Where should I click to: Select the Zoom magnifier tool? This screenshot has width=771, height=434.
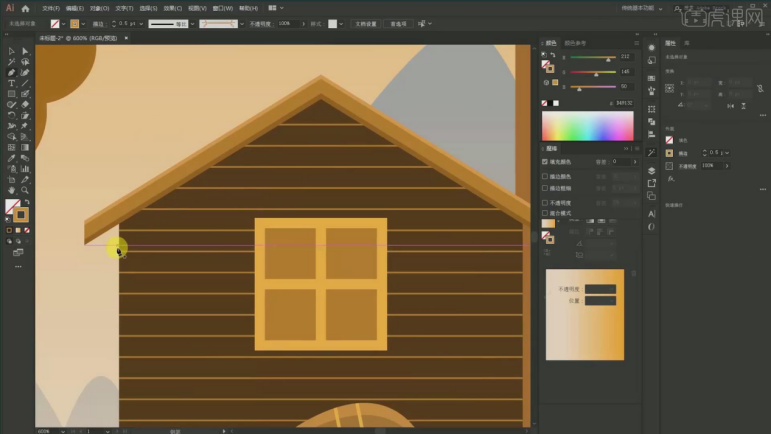[x=25, y=189]
